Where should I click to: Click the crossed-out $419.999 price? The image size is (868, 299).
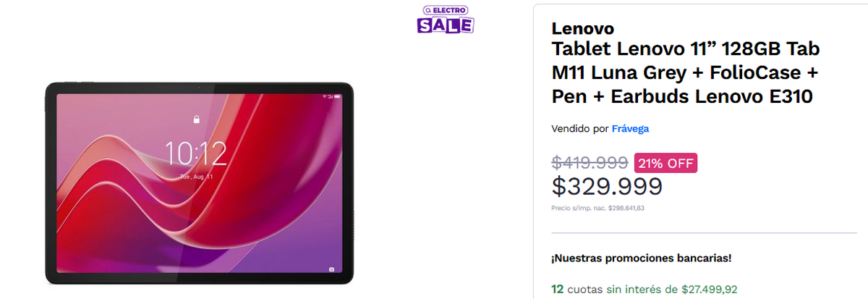click(x=590, y=163)
